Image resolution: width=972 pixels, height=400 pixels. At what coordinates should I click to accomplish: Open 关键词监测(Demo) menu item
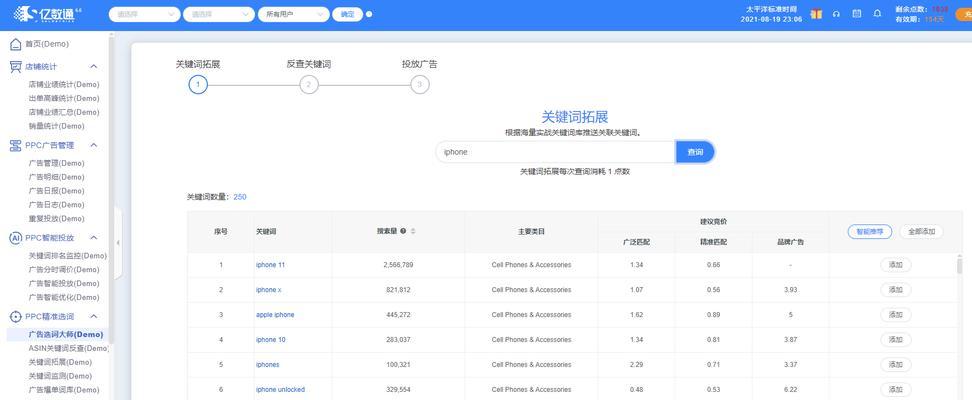(x=60, y=376)
